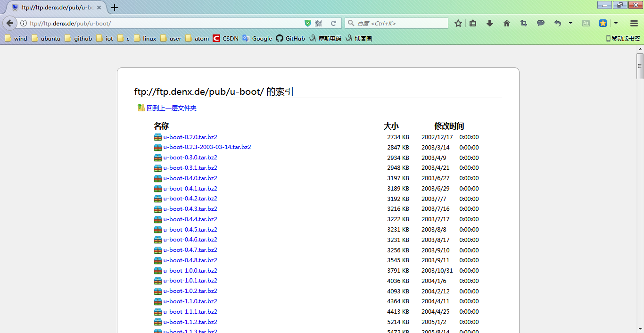Open the linux bookmark folder
Screen dimensions: 644x333
(x=145, y=39)
